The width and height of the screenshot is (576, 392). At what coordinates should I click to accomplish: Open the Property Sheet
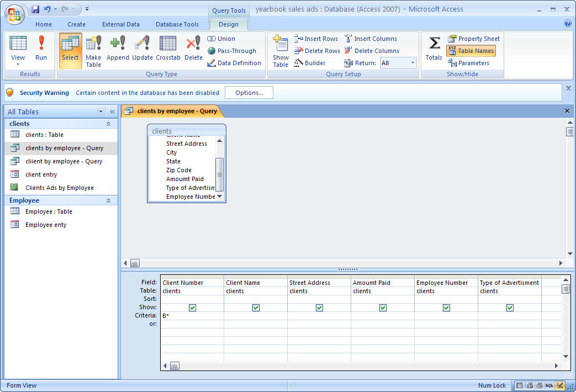click(x=473, y=39)
